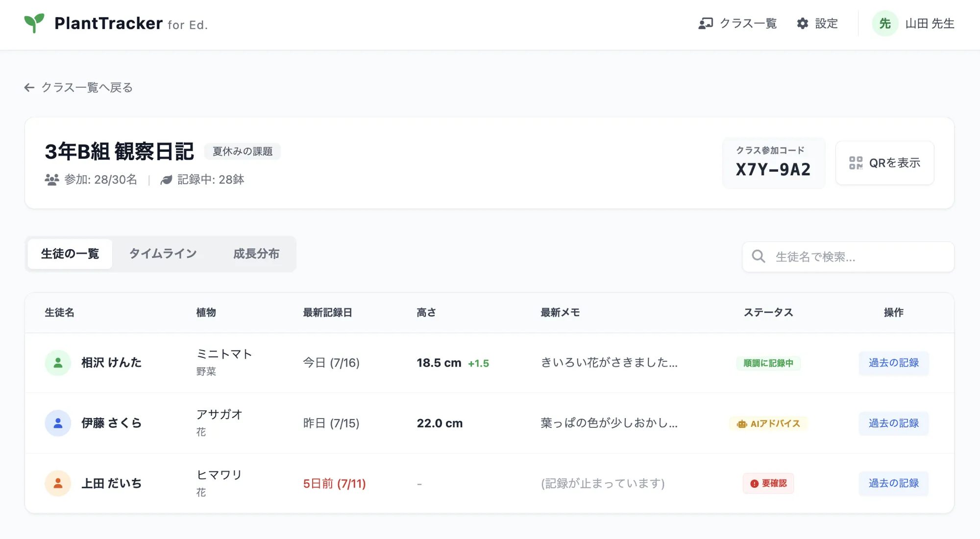Click the height value 18.5 cm
The image size is (980, 539).
tap(439, 363)
